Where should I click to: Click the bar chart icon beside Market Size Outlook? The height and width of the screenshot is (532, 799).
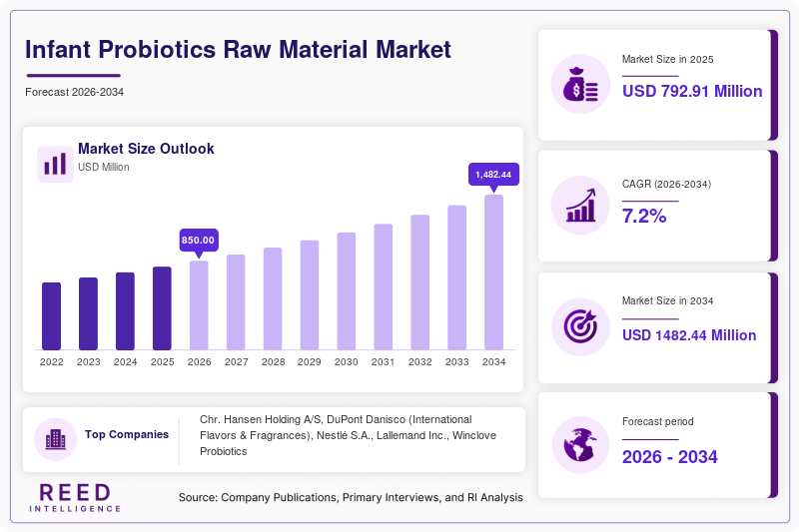(55, 164)
